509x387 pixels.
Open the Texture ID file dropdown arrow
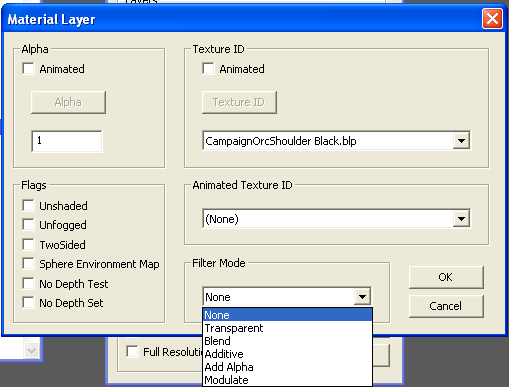[x=461, y=141]
